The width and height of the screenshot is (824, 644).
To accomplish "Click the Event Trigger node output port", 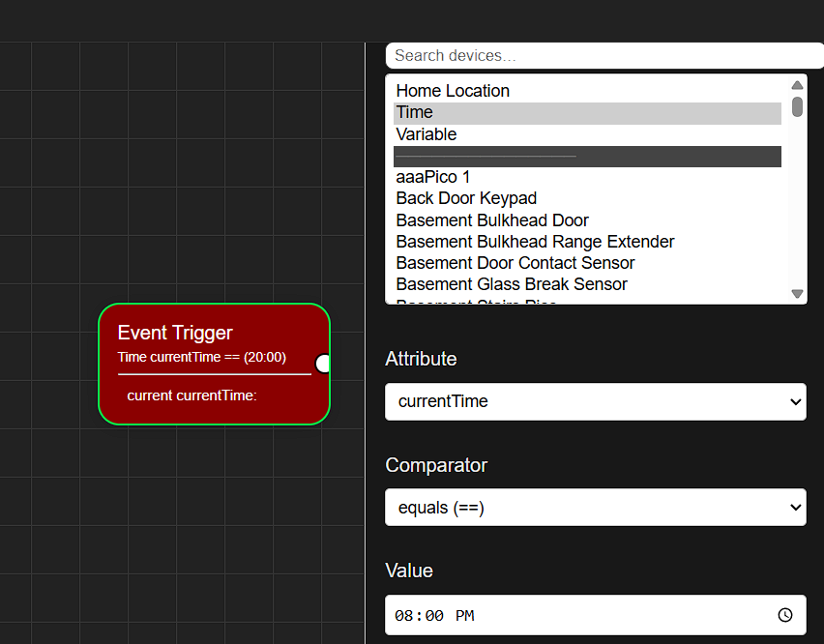I will click(323, 364).
